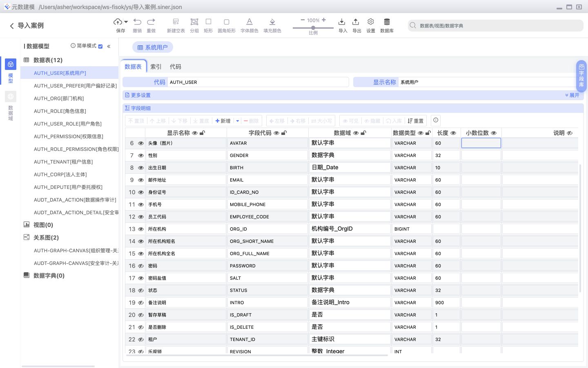Image resolution: width=588 pixels, height=368 pixels.
Task: Click the 重置 reset button
Action: (x=416, y=121)
